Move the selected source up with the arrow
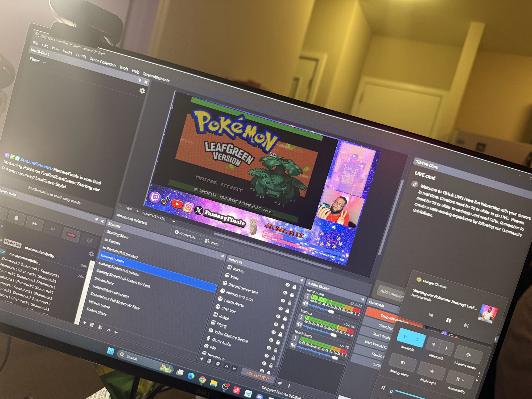This screenshot has height=399, width=532. click(x=226, y=366)
